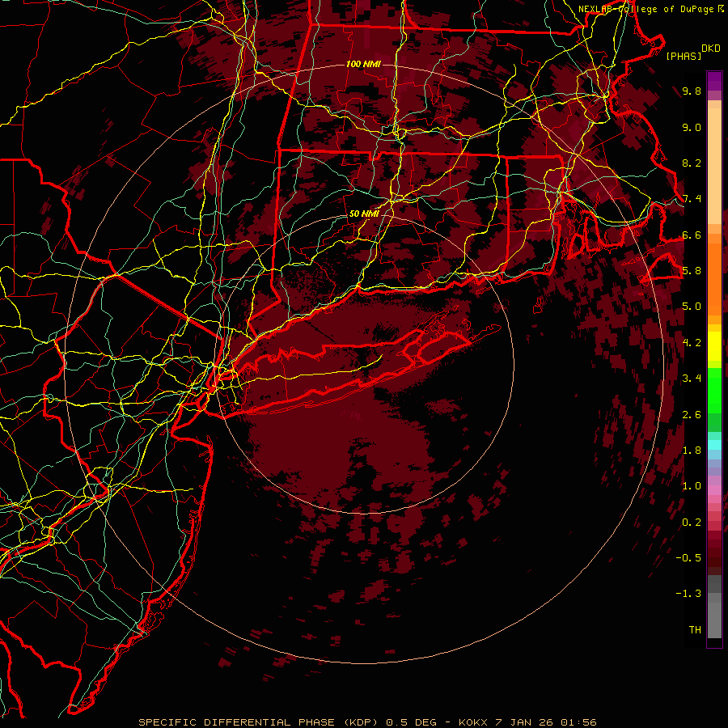Viewport: 728px width, 728px height.
Task: Click the 0.2 value on the color scale
Action: point(692,523)
